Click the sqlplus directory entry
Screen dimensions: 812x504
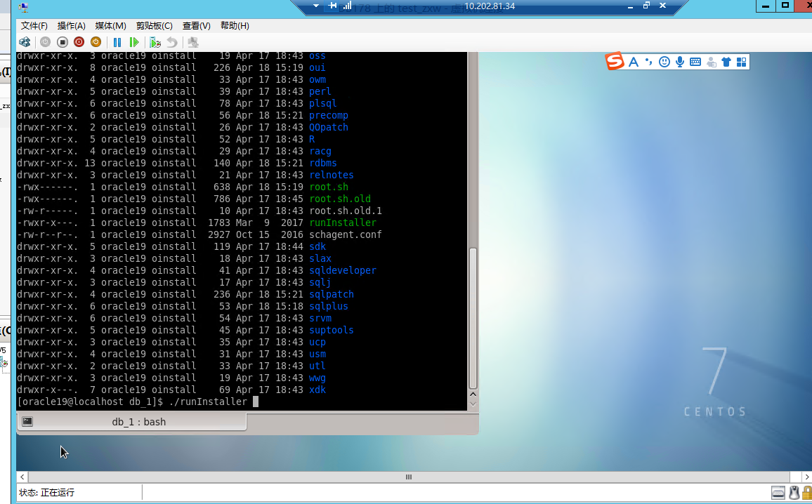[x=329, y=306]
